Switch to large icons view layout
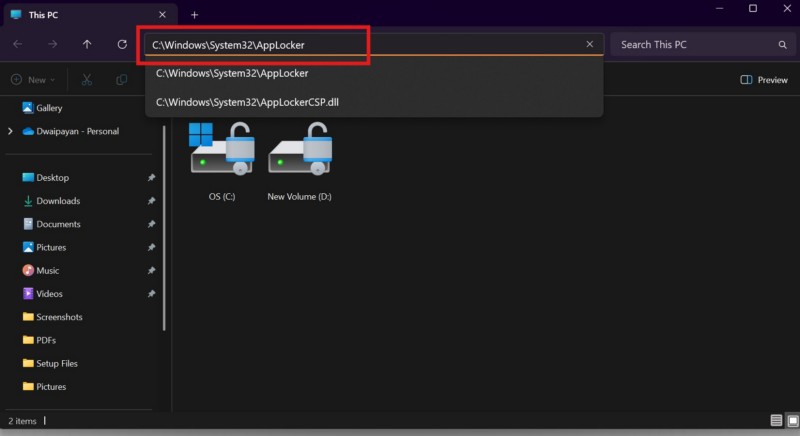This screenshot has height=436, width=800. click(793, 421)
